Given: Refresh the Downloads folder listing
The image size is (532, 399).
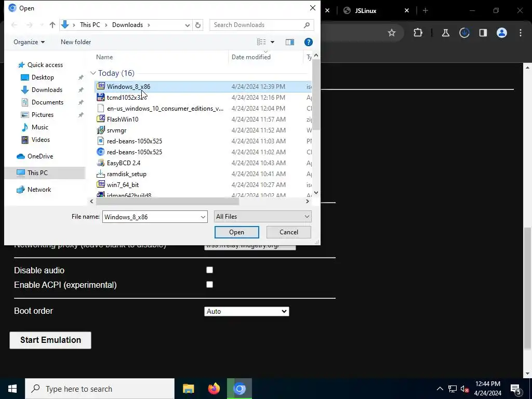Looking at the screenshot, I should (x=198, y=25).
